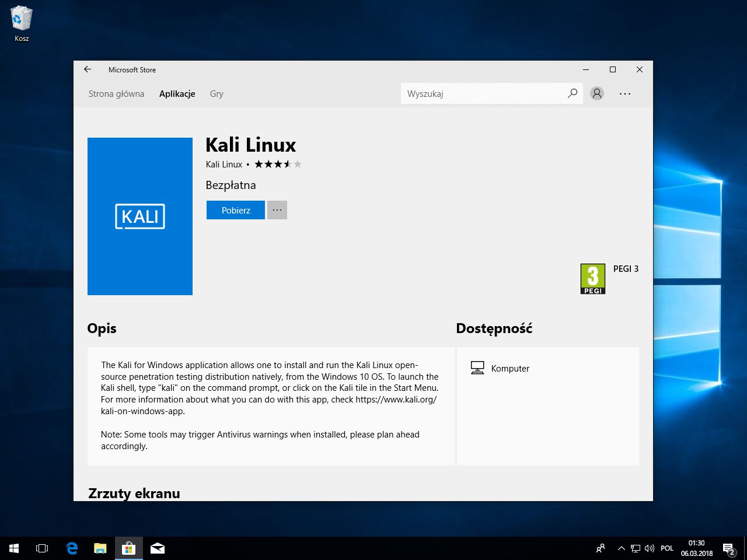747x560 pixels.
Task: Click the Wyszukaj search field
Action: point(484,93)
